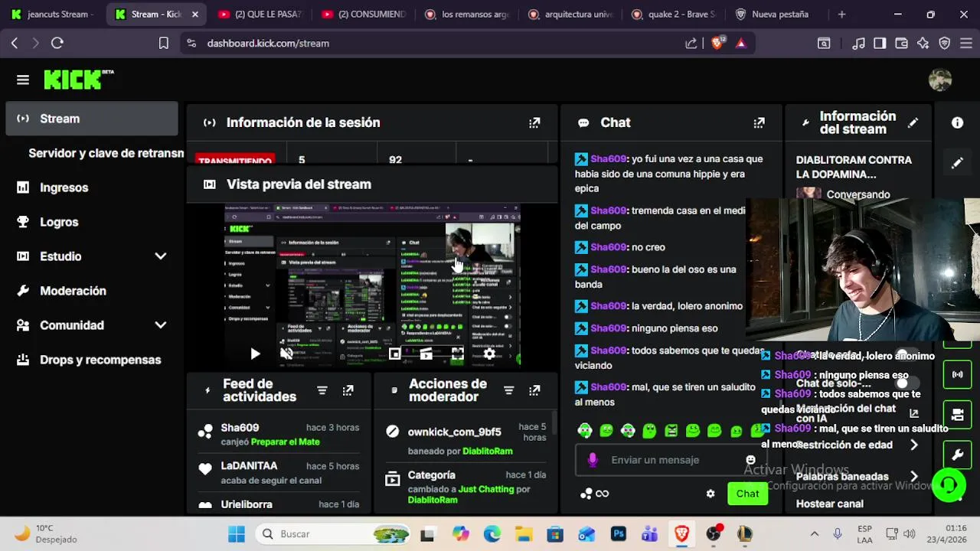Play the stream preview video
This screenshot has width=980, height=551.
coord(255,354)
